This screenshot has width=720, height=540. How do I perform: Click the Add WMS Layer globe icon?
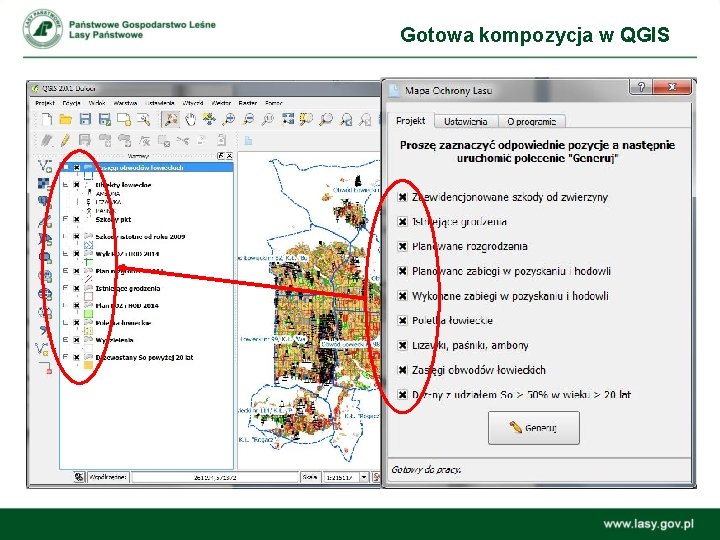[x=45, y=276]
